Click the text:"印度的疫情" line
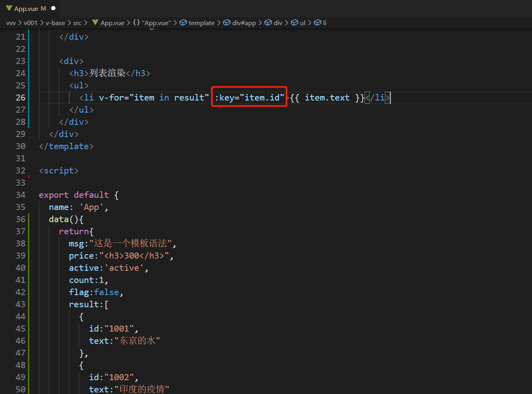The height and width of the screenshot is (394, 532). coord(129,390)
